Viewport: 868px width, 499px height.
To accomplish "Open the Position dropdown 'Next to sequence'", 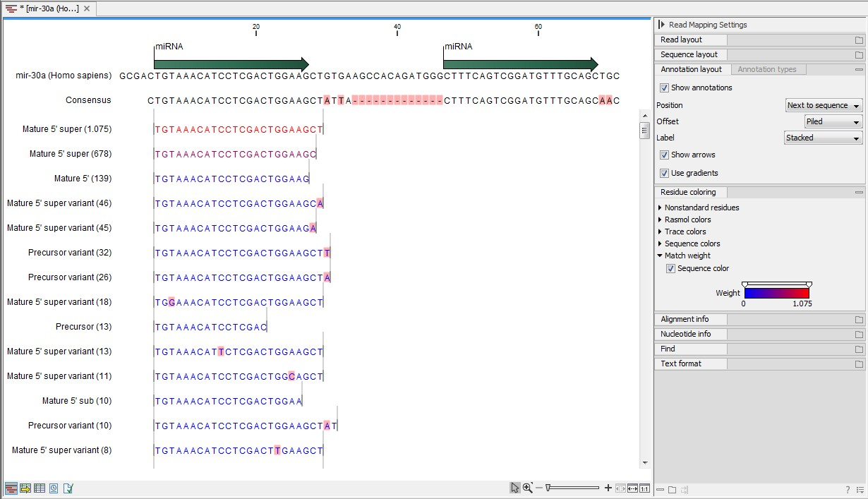I will click(824, 106).
